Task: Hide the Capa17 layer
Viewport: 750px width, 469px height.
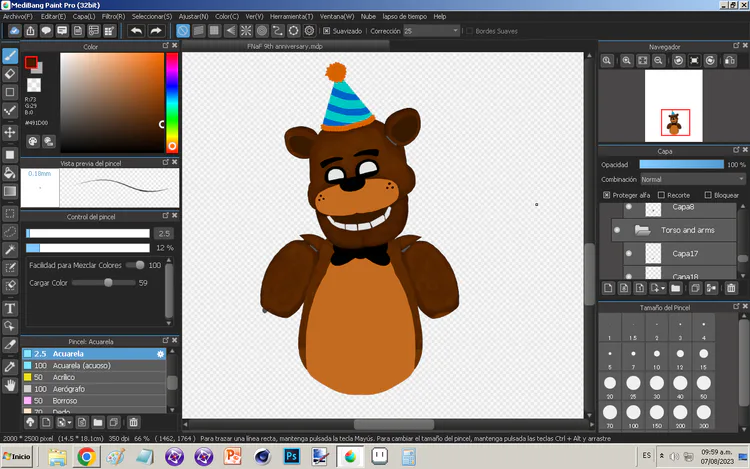Action: coord(629,253)
